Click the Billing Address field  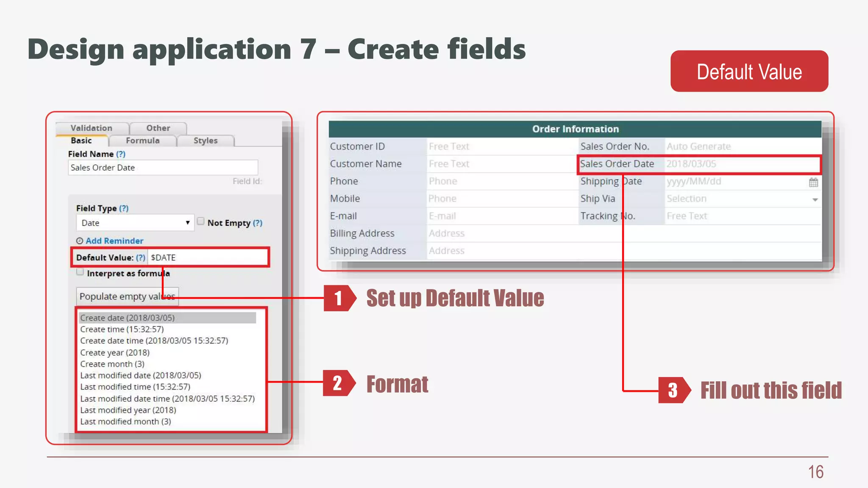click(624, 233)
